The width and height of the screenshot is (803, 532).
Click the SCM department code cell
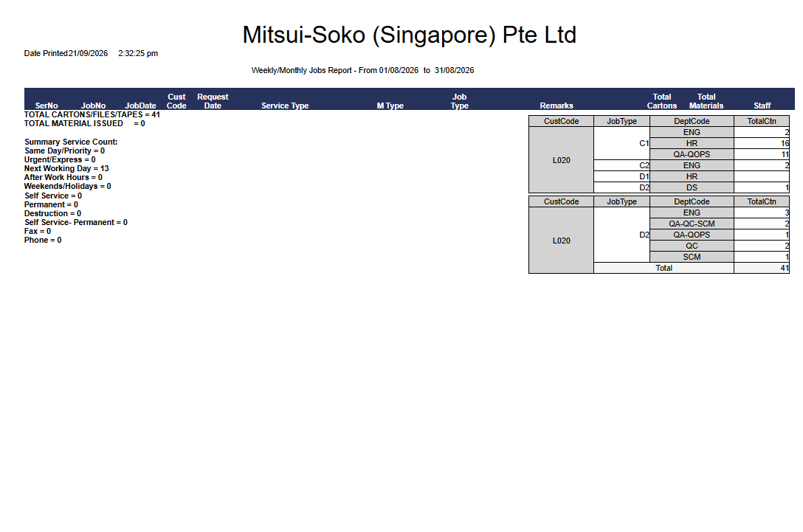click(x=692, y=257)
